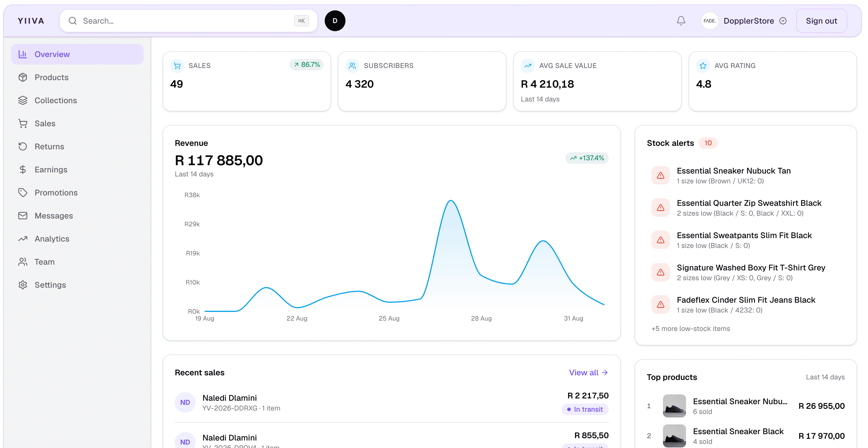This screenshot has width=868, height=448.
Task: Click the Avg Rating star icon
Action: point(703,66)
